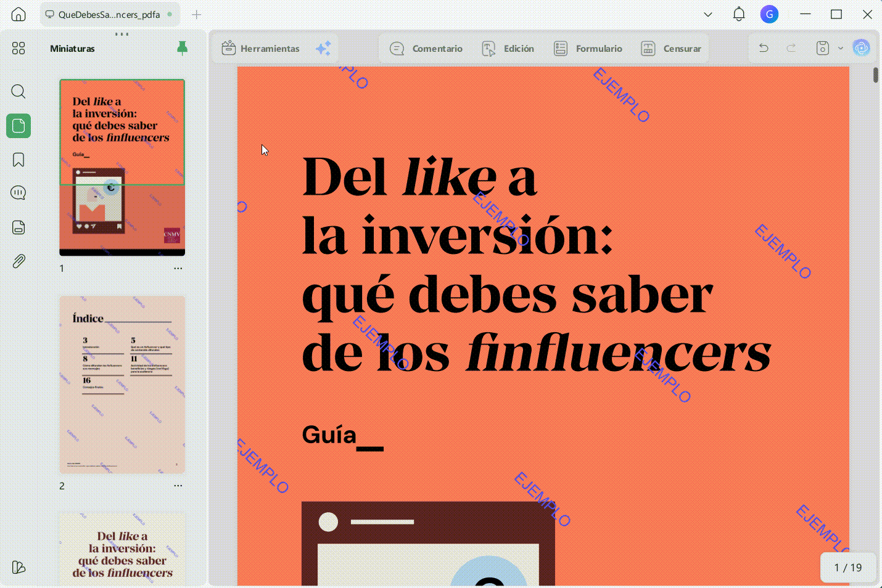The image size is (882, 588).
Task: Click the Miniaturas panel title
Action: (x=72, y=48)
